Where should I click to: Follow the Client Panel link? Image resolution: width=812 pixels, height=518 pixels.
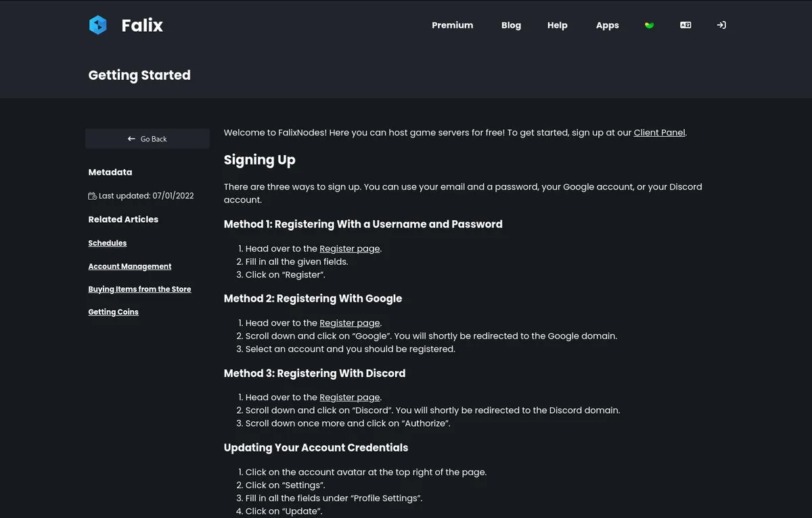[660, 133]
